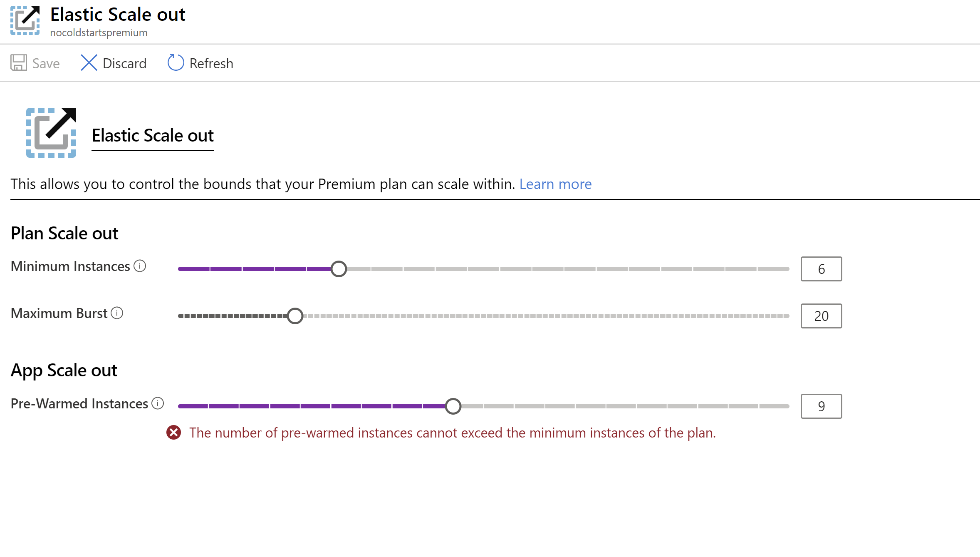Viewport: 980px width, 557px height.
Task: Click the Maximum Burst info icon
Action: pyautogui.click(x=117, y=313)
